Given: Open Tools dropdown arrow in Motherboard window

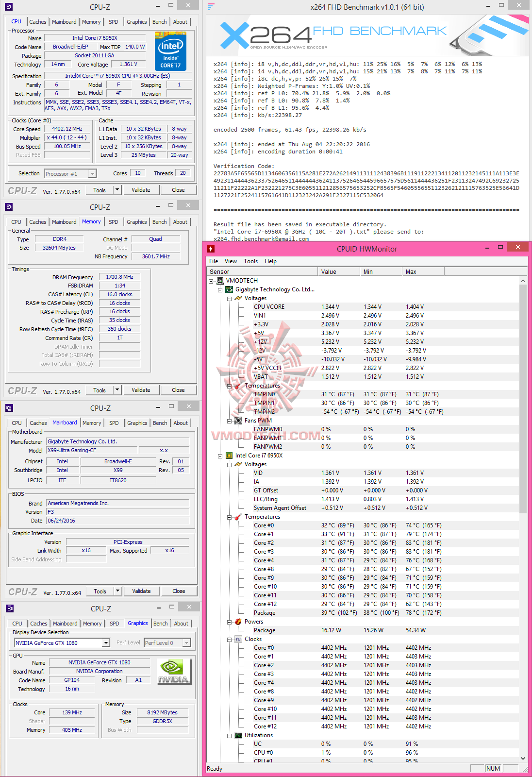Looking at the screenshot, I should [x=117, y=591].
